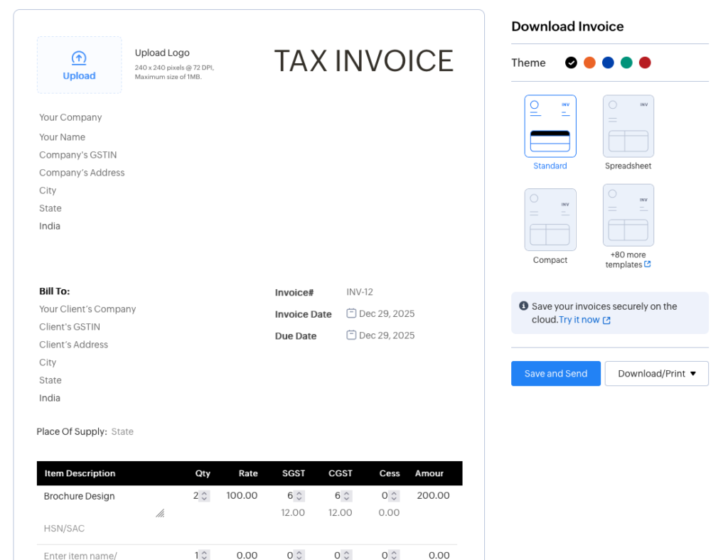Open the Due Date calendar picker
The width and height of the screenshot is (728, 560).
[351, 335]
